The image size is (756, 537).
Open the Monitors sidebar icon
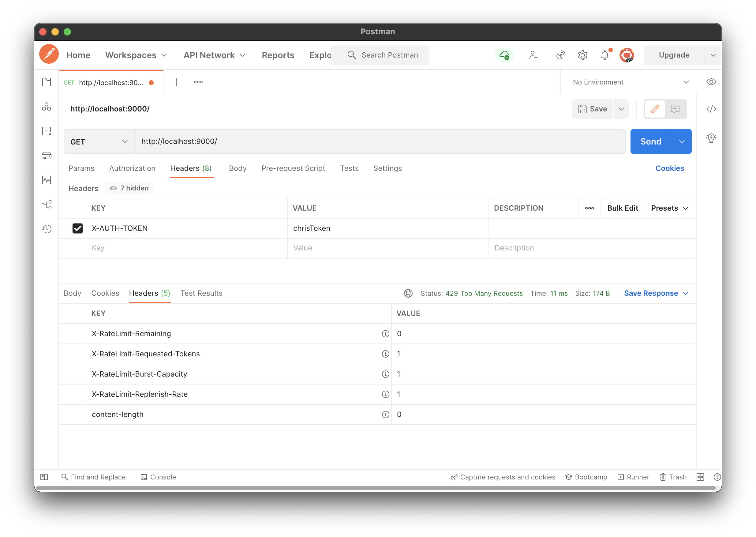47,180
